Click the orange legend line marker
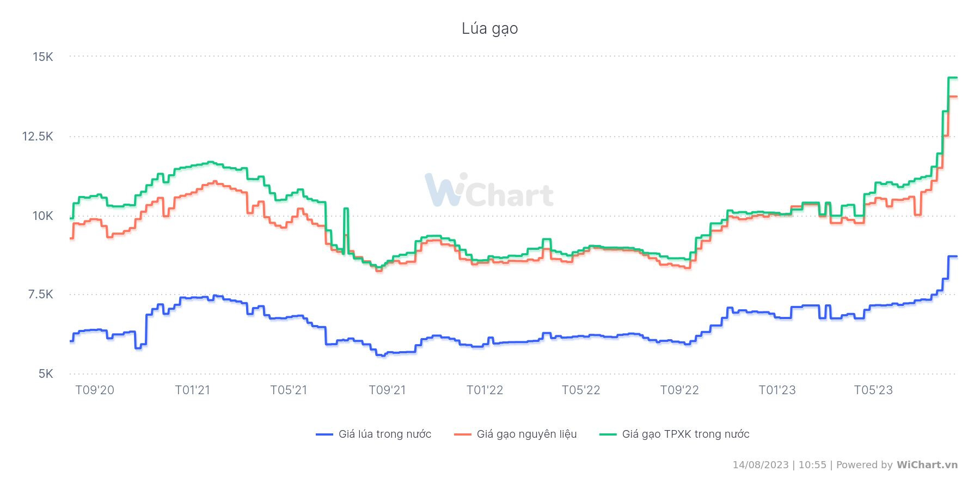This screenshot has width=980, height=490. (462, 434)
